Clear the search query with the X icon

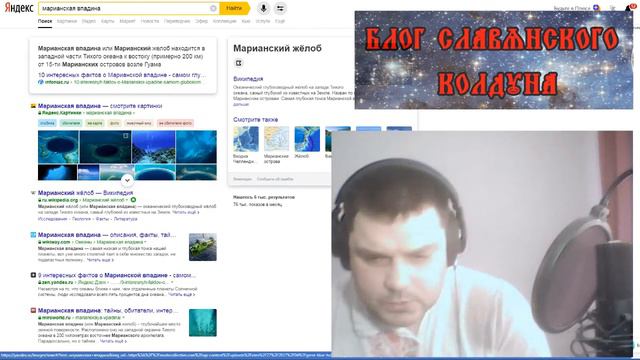click(213, 8)
